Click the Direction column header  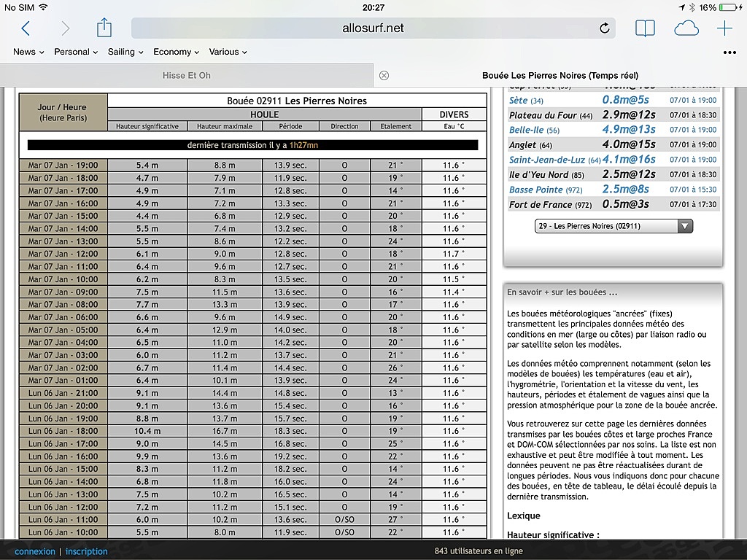tap(344, 126)
